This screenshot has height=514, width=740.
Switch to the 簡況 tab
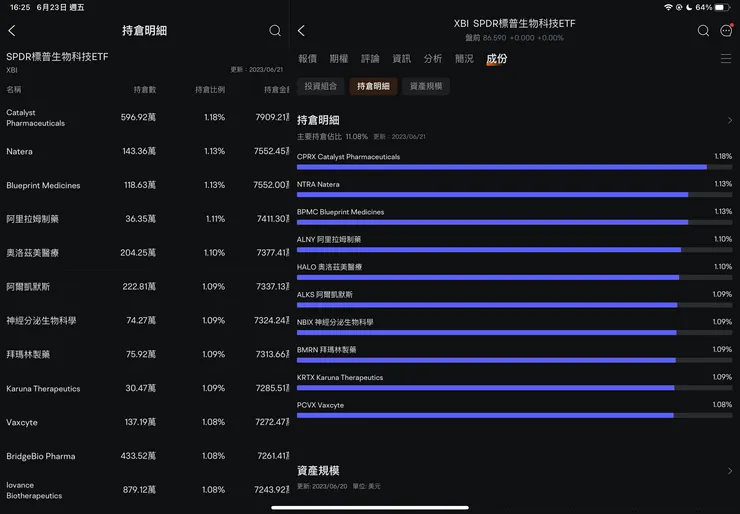(x=464, y=59)
